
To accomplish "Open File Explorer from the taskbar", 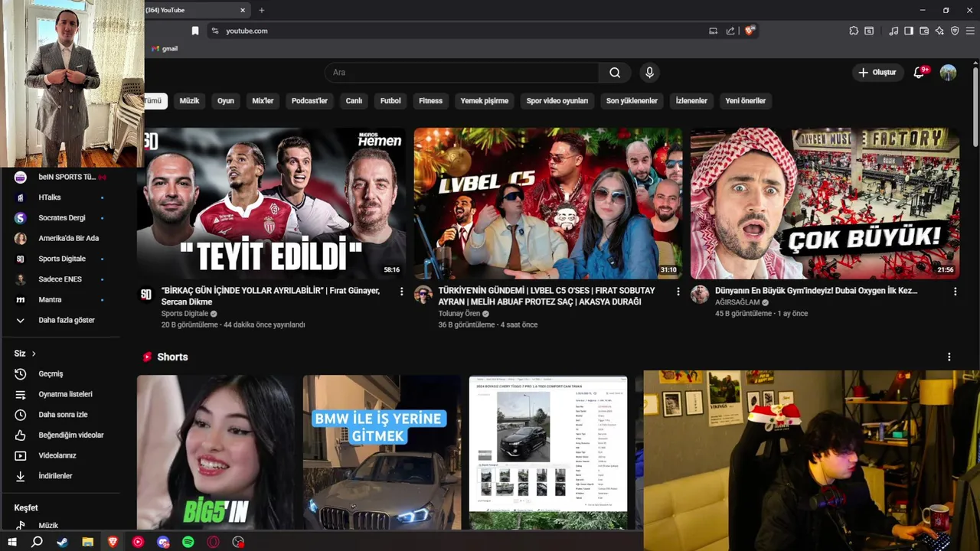I will tap(87, 542).
